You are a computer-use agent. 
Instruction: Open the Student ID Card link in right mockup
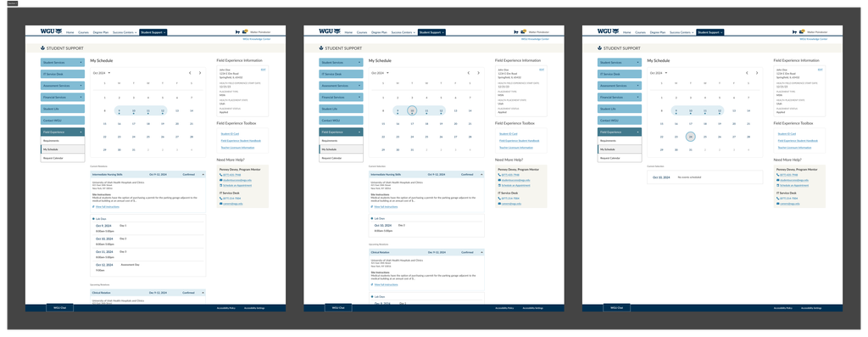pos(786,133)
